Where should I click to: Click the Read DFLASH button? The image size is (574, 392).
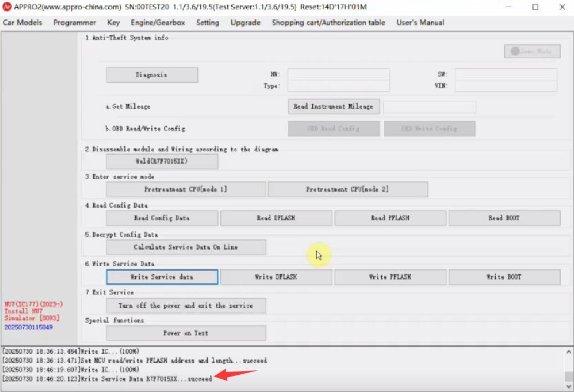tap(276, 218)
